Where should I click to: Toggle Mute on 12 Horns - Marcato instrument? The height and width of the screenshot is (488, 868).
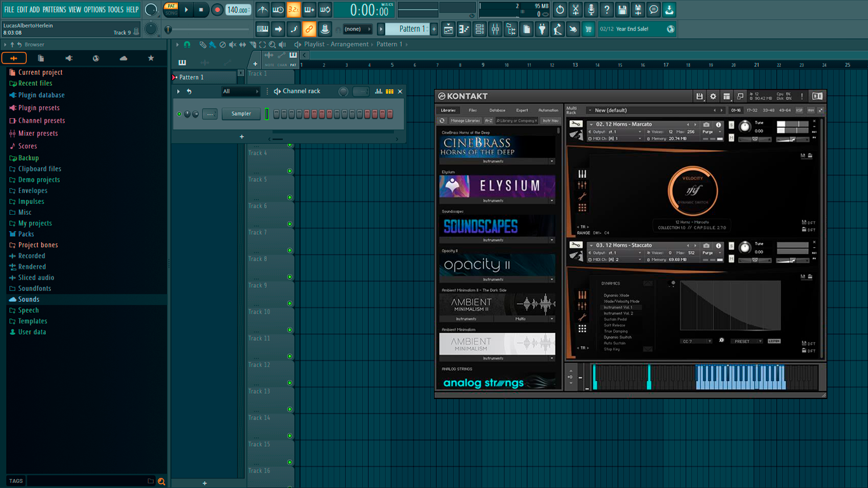click(x=732, y=137)
